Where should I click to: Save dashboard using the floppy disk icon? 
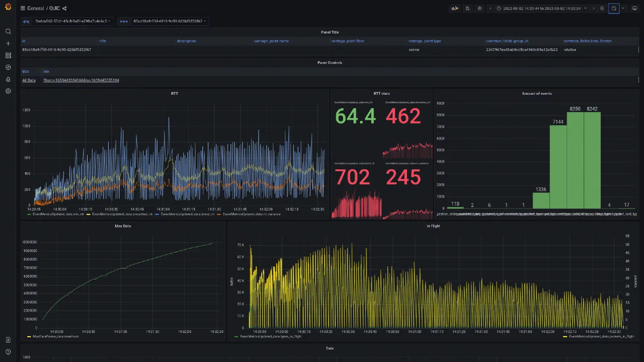coord(467,8)
